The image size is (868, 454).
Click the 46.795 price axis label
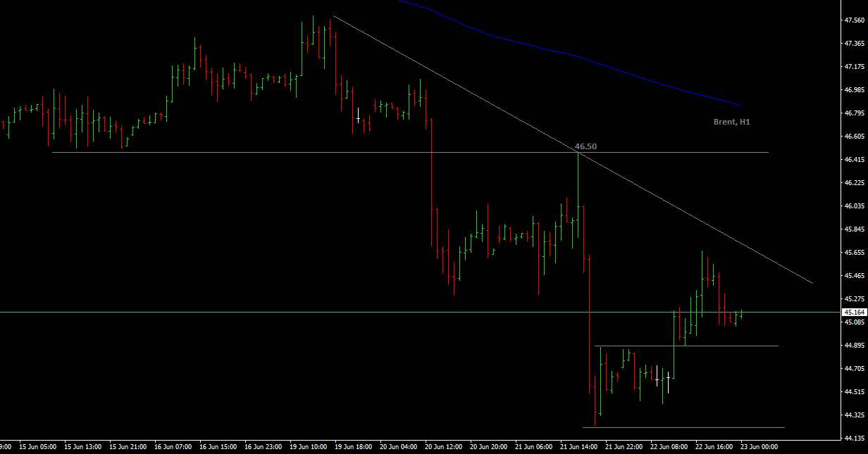click(x=854, y=113)
